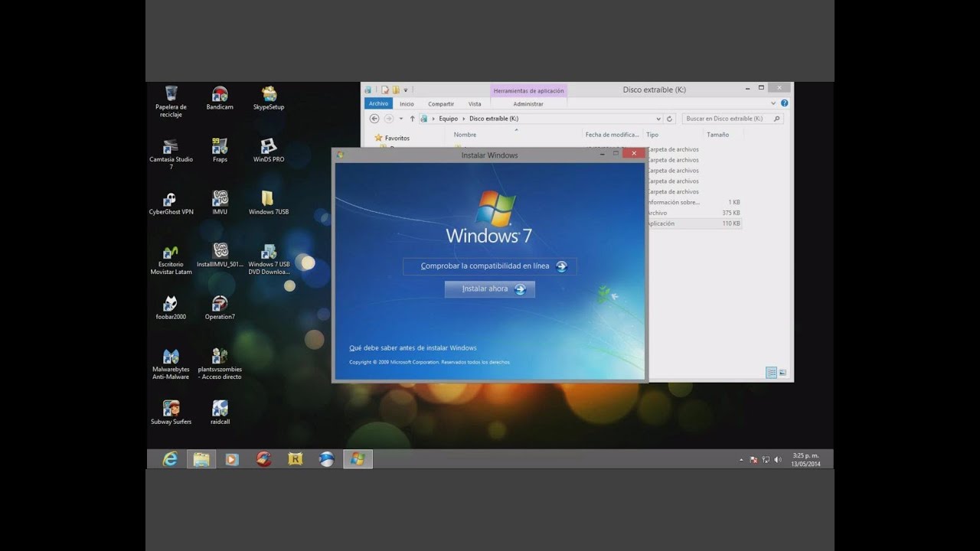Switch Explorer to large icons view
The height and width of the screenshot is (551, 980).
782,373
